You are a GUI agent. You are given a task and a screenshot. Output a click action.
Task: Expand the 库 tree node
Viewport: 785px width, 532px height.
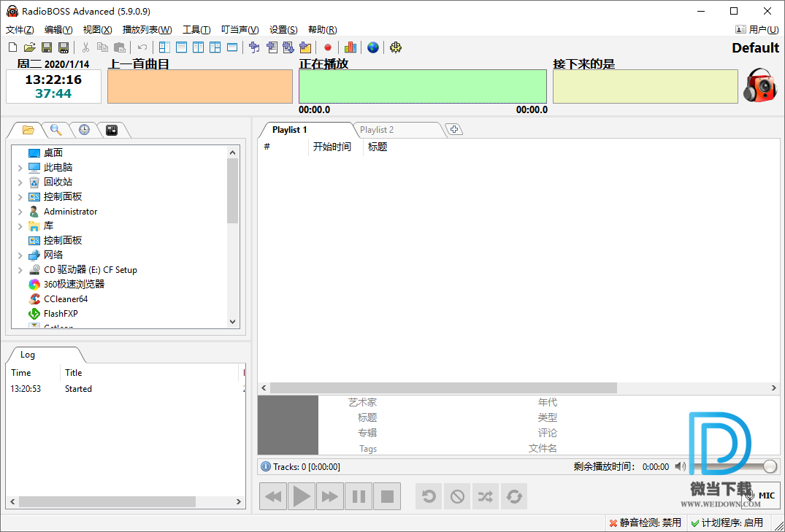[x=20, y=226]
